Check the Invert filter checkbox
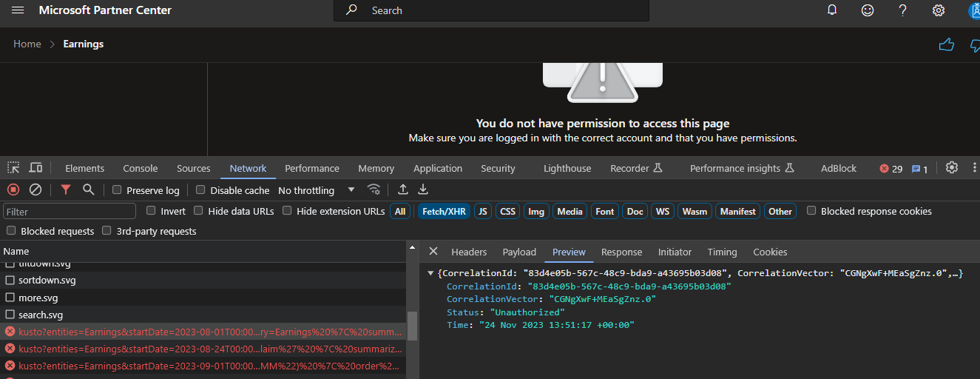The height and width of the screenshot is (379, 980). pos(151,211)
